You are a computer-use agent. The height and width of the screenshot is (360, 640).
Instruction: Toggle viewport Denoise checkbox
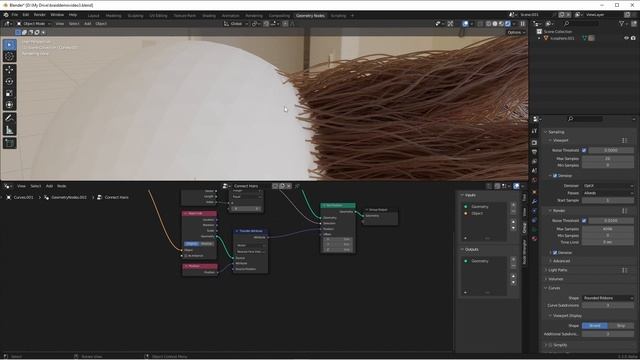(555, 176)
